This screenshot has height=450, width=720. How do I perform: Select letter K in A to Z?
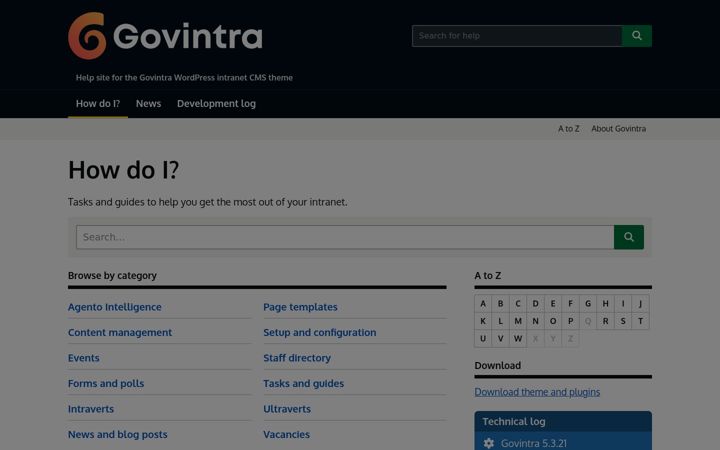click(x=483, y=321)
